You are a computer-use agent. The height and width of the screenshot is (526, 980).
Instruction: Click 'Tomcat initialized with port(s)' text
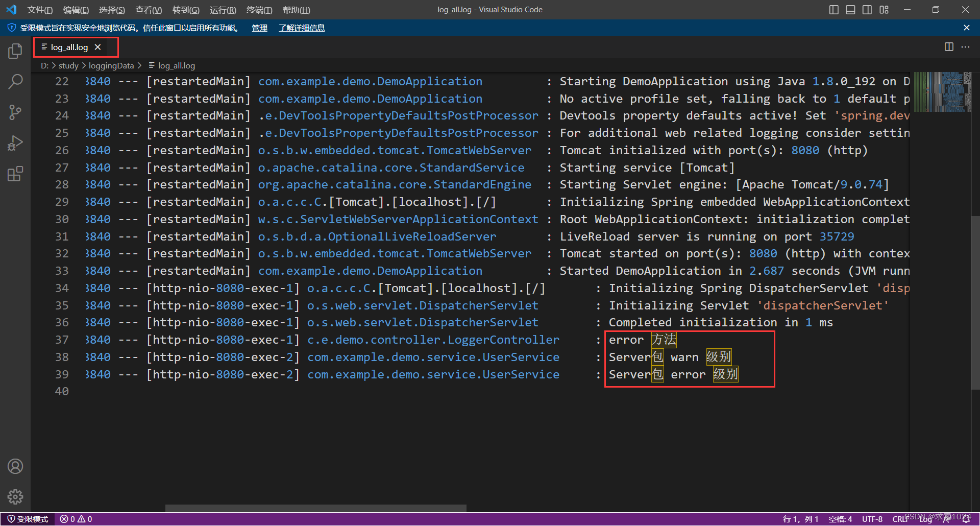(x=672, y=151)
